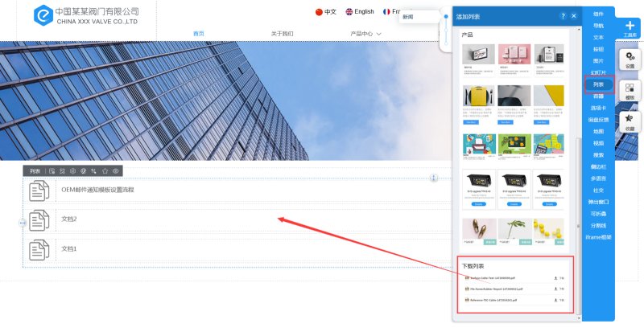The image size is (644, 328).
Task: Go to 关于我们 page
Action: point(282,34)
